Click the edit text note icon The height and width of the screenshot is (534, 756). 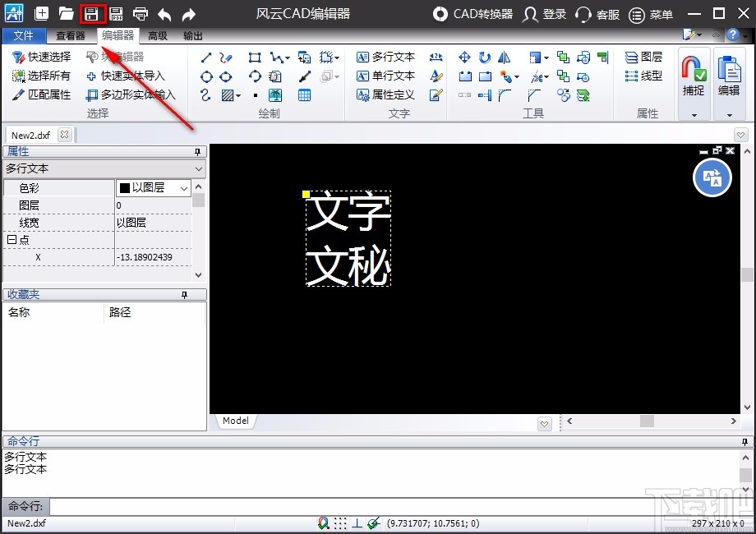point(436,95)
